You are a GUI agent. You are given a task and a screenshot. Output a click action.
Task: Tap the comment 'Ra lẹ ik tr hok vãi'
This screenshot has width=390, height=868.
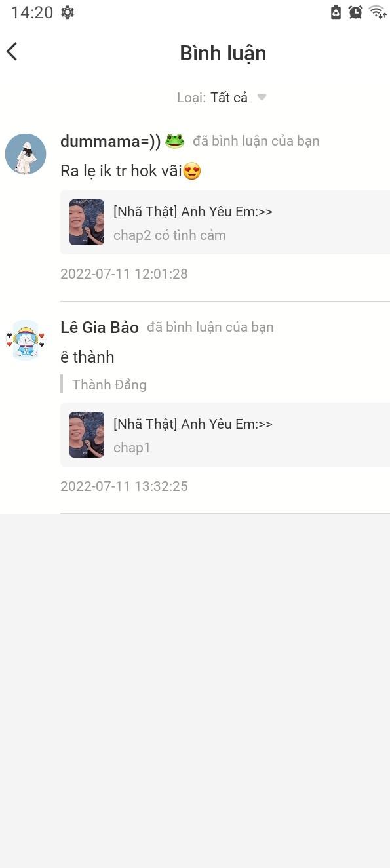[130, 171]
